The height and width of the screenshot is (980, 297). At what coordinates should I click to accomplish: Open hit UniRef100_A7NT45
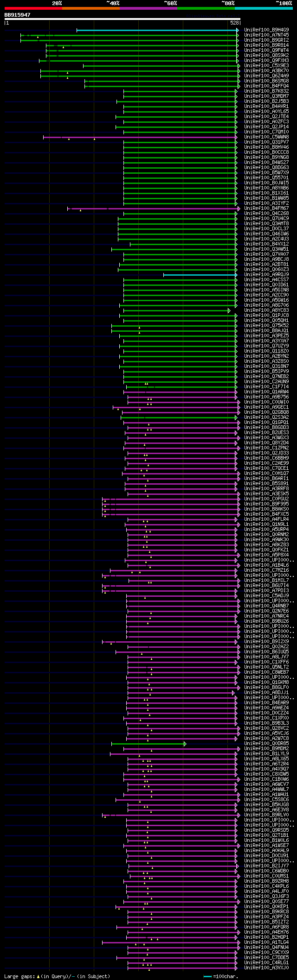click(x=266, y=35)
